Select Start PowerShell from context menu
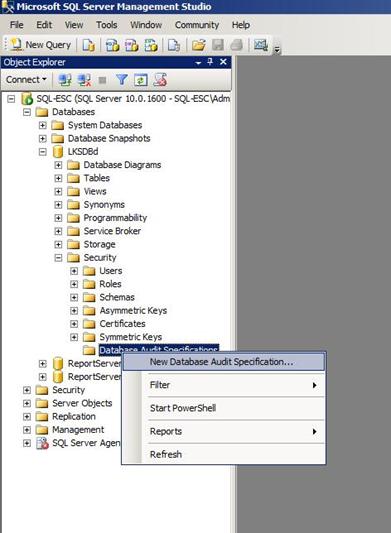 pos(223,408)
